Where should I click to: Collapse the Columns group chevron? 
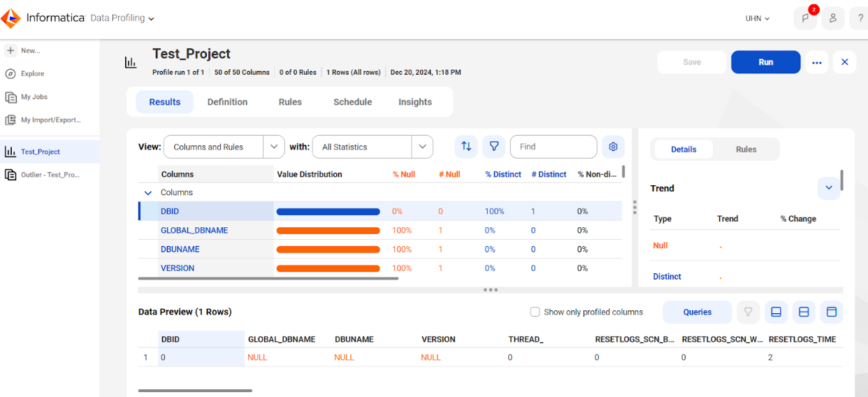pos(147,193)
